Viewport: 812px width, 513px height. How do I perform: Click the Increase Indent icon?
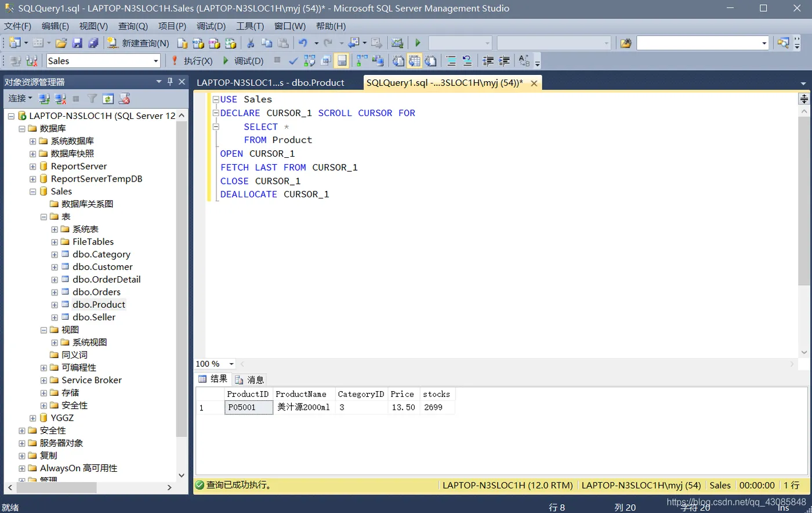click(x=504, y=60)
